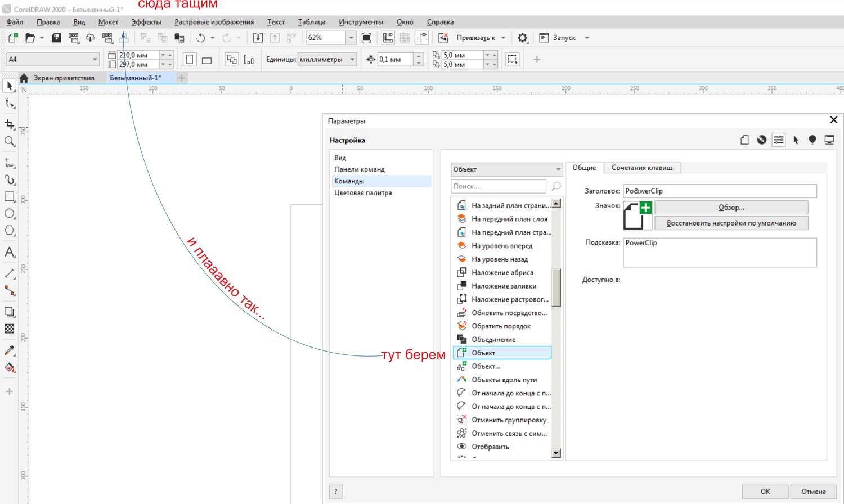844x504 pixels.
Task: Select the Parallel Dimension line tool
Action: [9, 273]
